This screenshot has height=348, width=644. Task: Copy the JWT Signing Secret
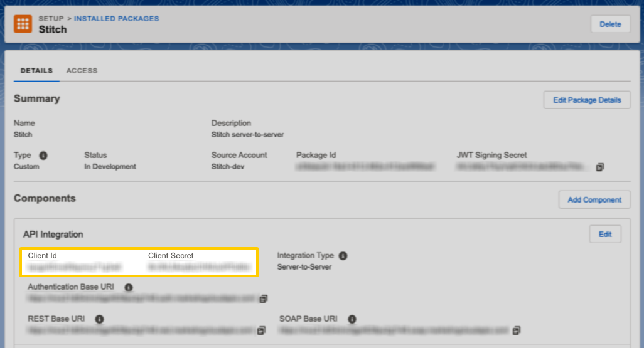(600, 167)
